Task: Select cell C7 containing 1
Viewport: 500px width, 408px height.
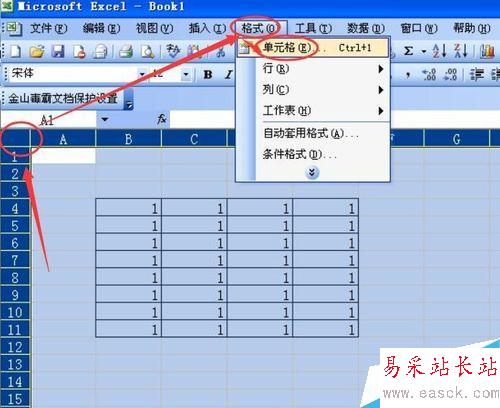Action: pos(194,260)
